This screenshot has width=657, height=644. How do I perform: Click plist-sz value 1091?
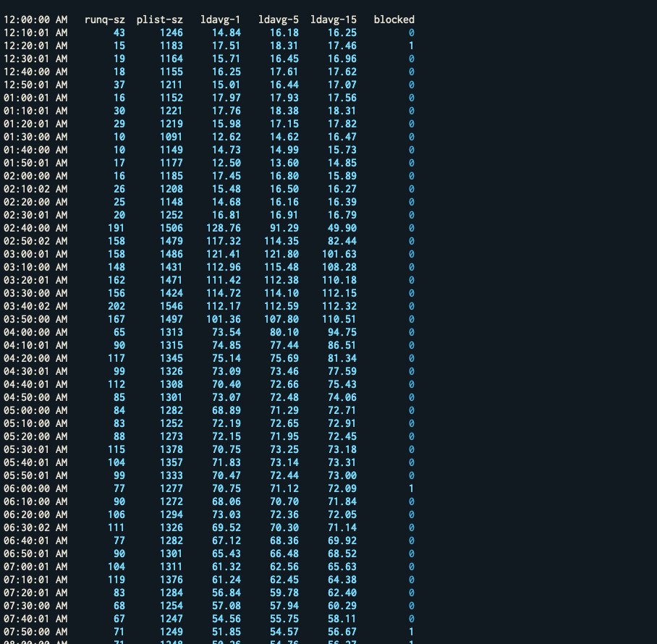pyautogui.click(x=171, y=137)
